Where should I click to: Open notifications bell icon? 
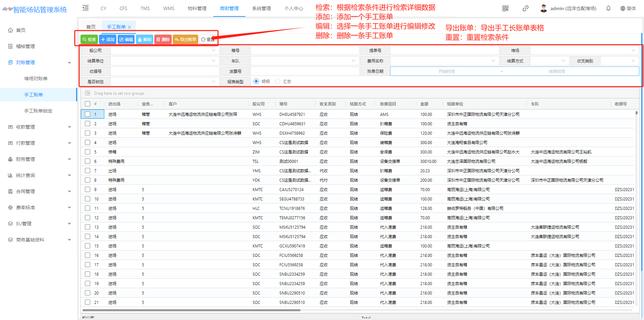click(x=608, y=8)
